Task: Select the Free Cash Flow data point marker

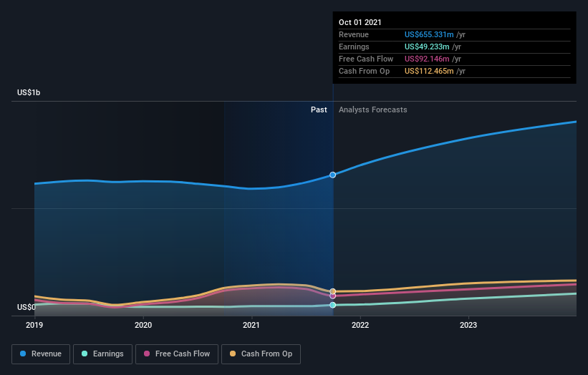Action: click(332, 296)
